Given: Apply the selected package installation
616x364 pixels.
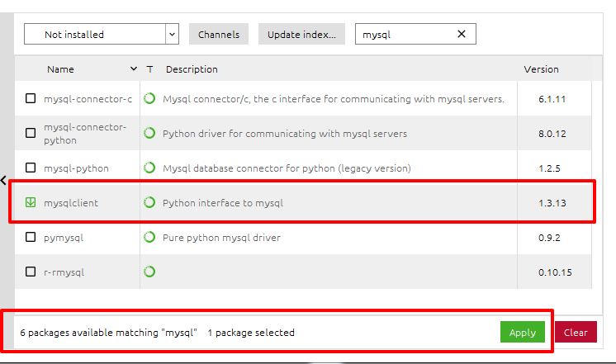Looking at the screenshot, I should 523,332.
